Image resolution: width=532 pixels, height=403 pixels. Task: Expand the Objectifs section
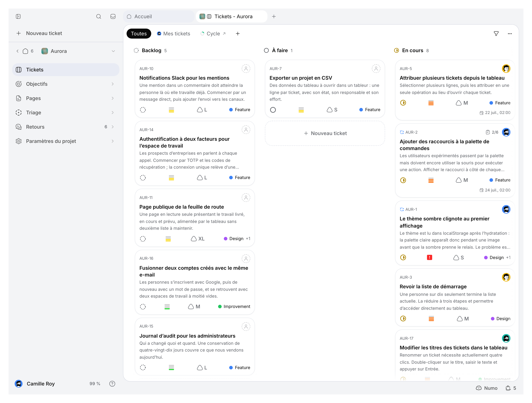113,84
